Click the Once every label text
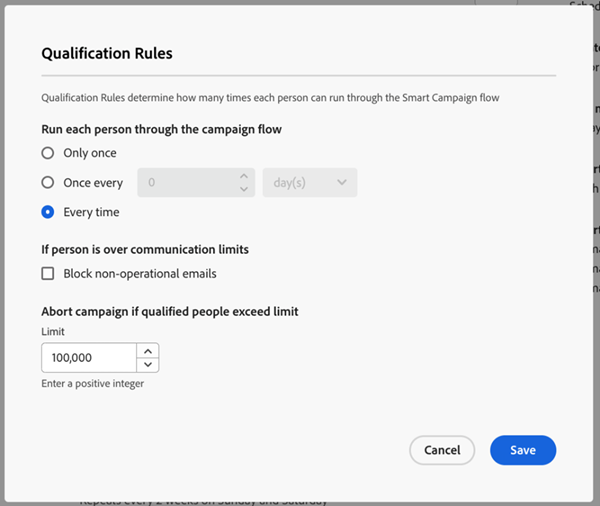The width and height of the screenshot is (600, 506). [x=93, y=183]
